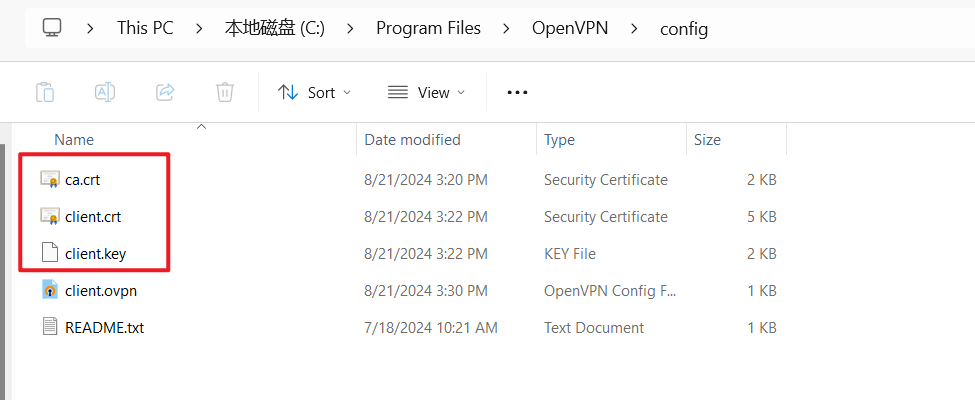Viewport: 975px width, 400px height.
Task: Click the ca.crt certificate file icon
Action: [50, 180]
